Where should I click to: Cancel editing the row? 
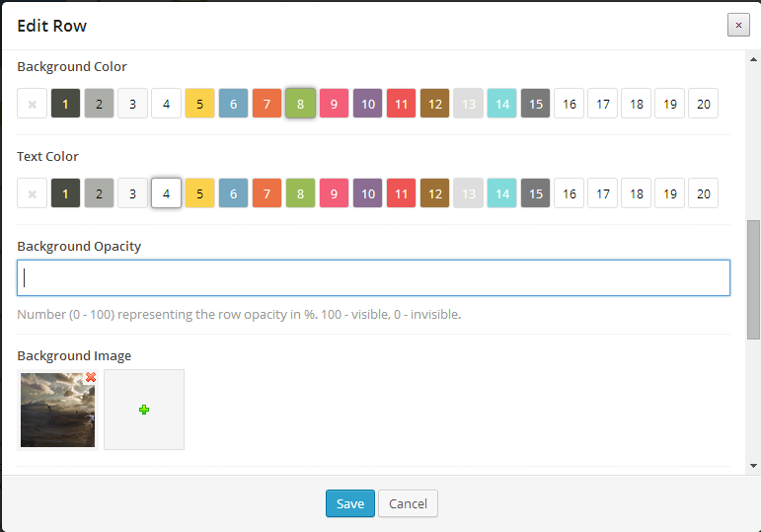(409, 503)
